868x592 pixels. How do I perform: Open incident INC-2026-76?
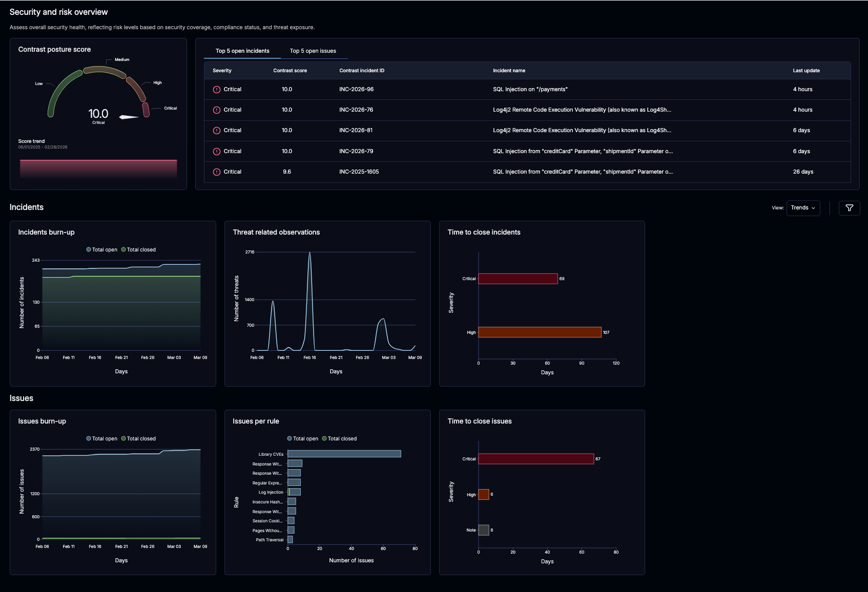tap(357, 110)
